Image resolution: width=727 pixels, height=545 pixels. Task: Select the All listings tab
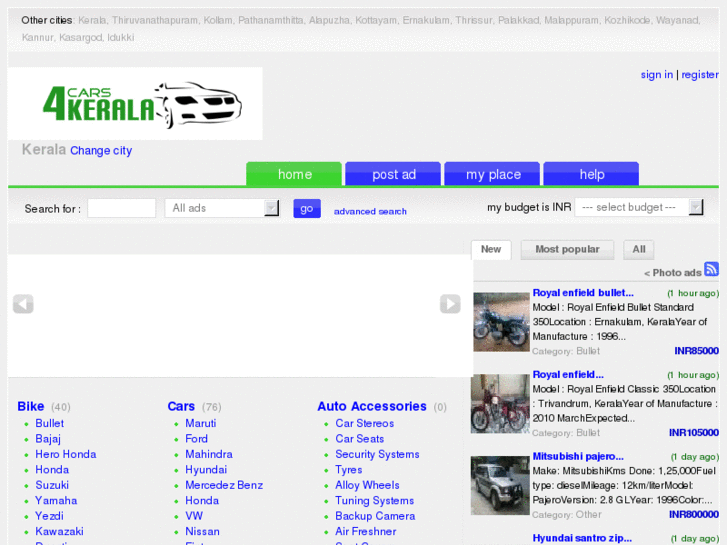[639, 250]
